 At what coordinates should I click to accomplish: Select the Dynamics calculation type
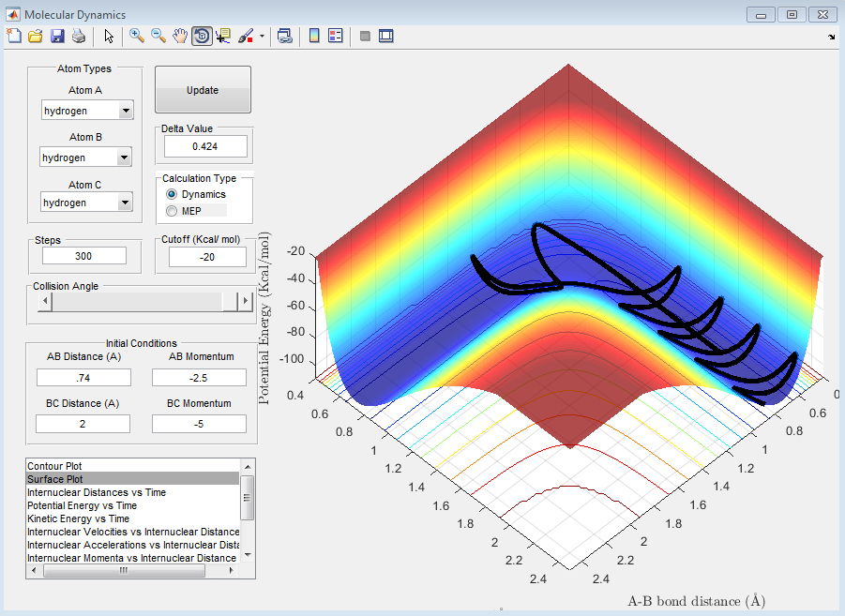[172, 194]
